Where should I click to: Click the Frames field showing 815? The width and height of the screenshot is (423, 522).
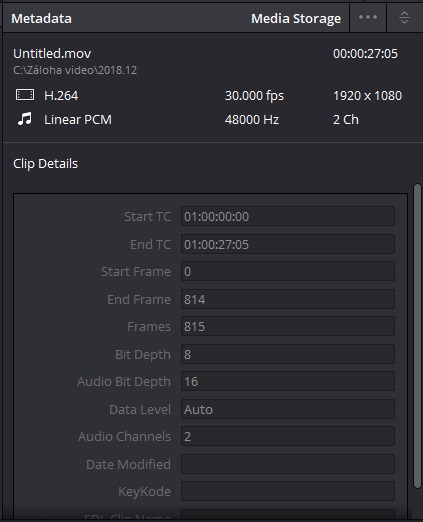(288, 326)
